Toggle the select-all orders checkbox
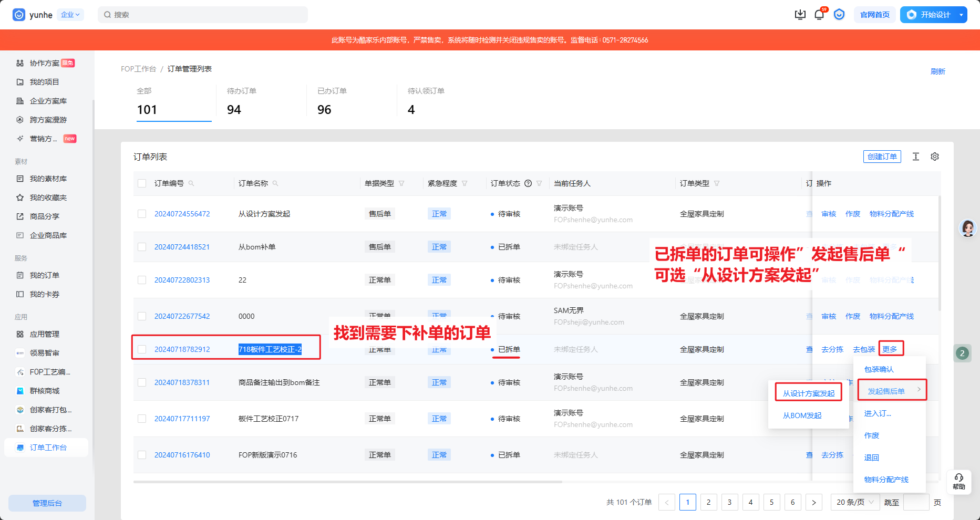This screenshot has width=980, height=520. pos(142,183)
